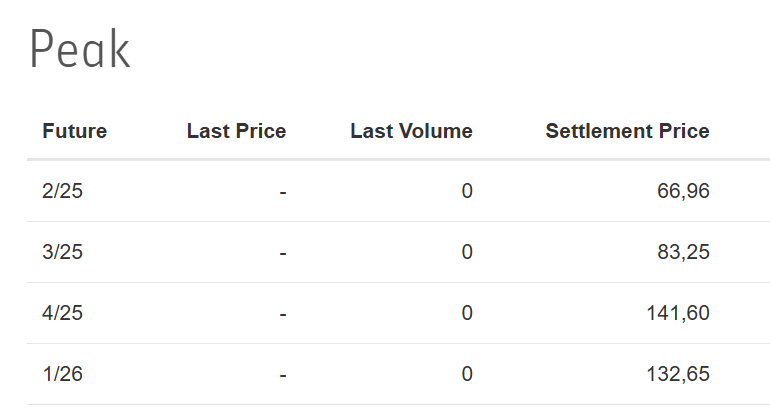This screenshot has height=412, width=770.
Task: Click last price dash for 2/25
Action: coord(283,191)
